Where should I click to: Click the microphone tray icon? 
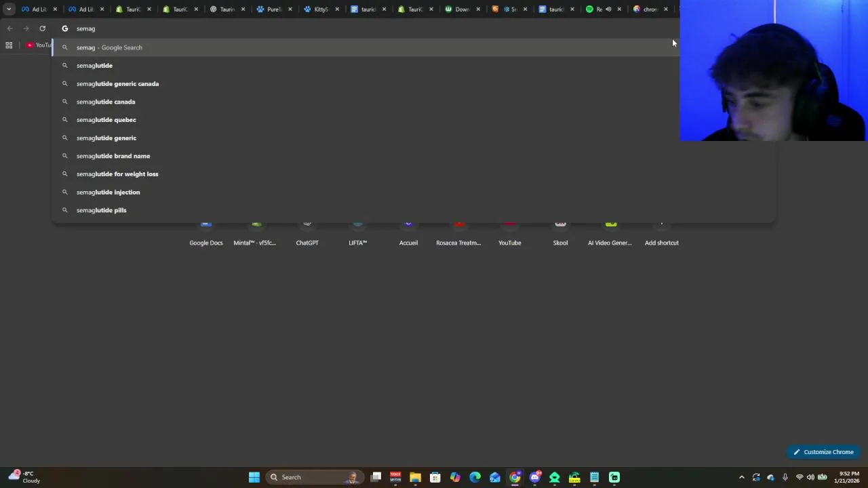click(785, 477)
